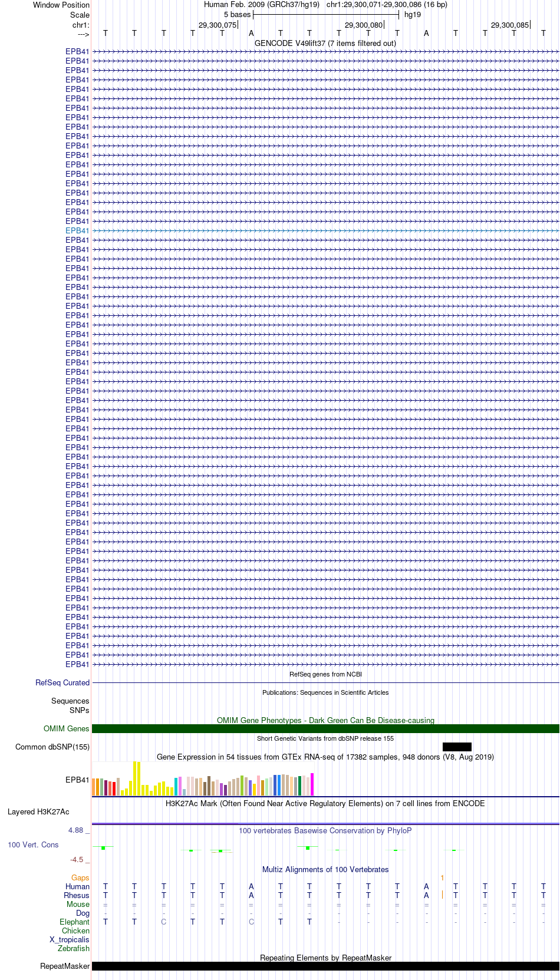
Task: Click position marker 29,300,080
Action: click(364, 25)
